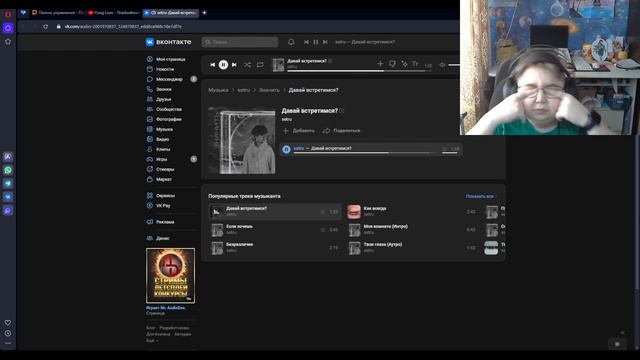Open Telegram in the browser sidebar
Screen dimensions: 640x360
pyautogui.click(x=8, y=184)
